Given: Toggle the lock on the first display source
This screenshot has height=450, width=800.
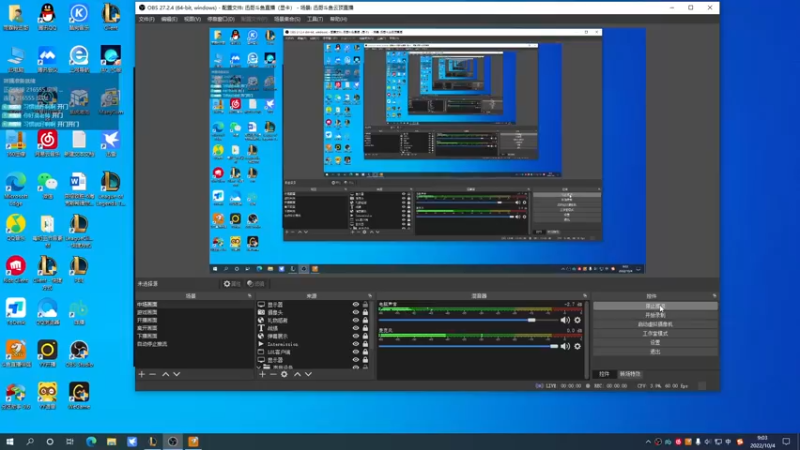Looking at the screenshot, I should pyautogui.click(x=365, y=305).
